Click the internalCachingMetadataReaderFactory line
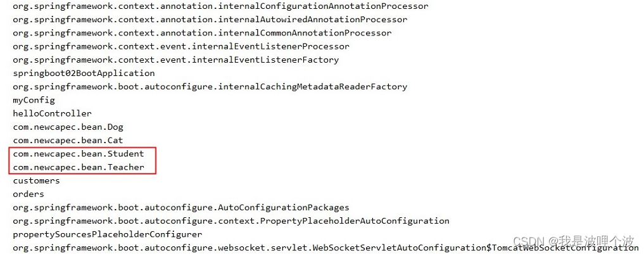Image resolution: width=644 pixels, height=254 pixels. coord(210,86)
